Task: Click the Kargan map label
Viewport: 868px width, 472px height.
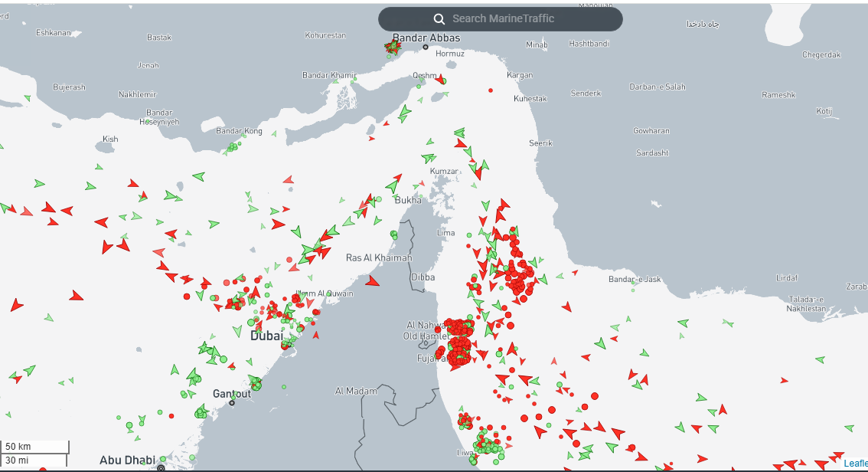Action: (520, 75)
